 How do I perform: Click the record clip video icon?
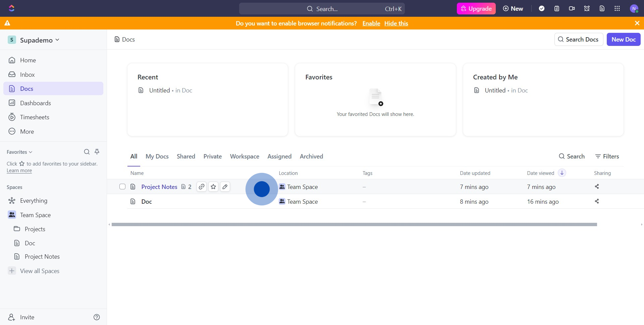coord(572,8)
